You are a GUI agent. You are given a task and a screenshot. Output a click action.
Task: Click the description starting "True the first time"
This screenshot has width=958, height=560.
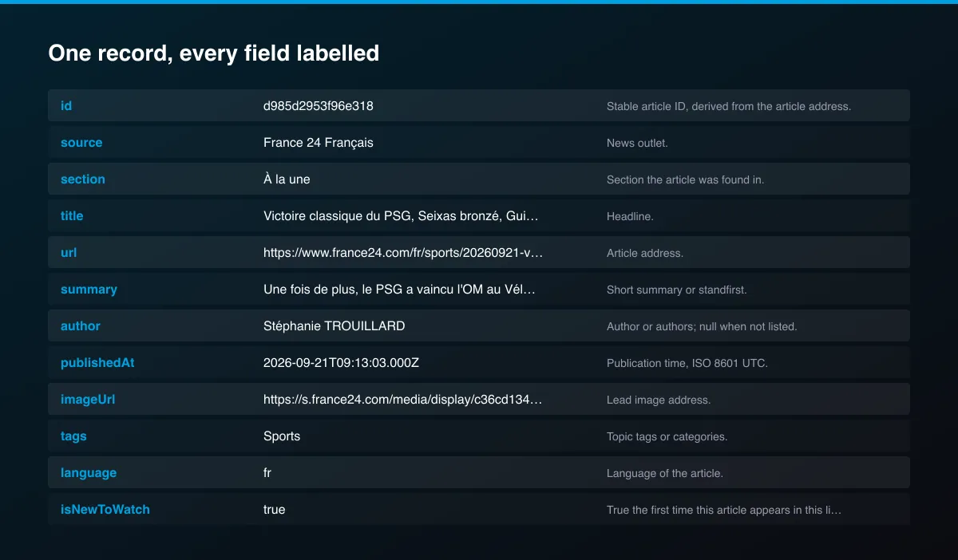724,510
